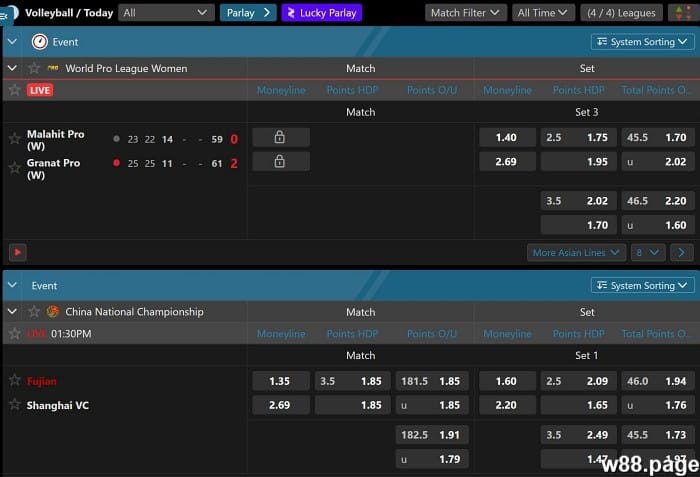Screen dimensions: 700x477
Task: Select over 45.5 at odds 1.70
Action: (x=658, y=137)
